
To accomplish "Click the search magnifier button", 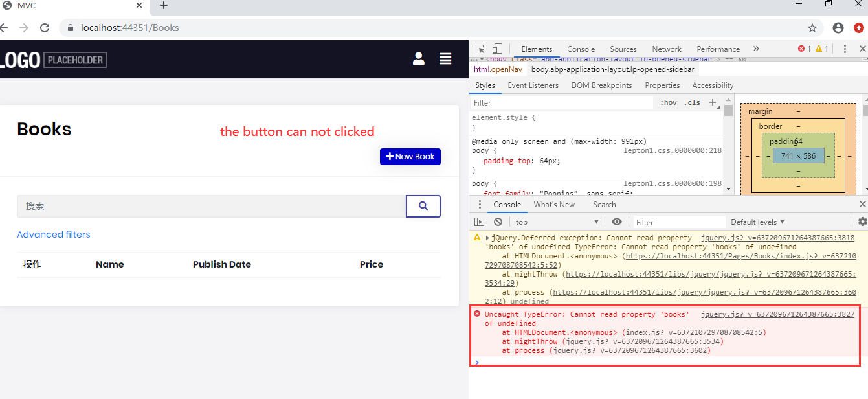I will click(x=423, y=206).
